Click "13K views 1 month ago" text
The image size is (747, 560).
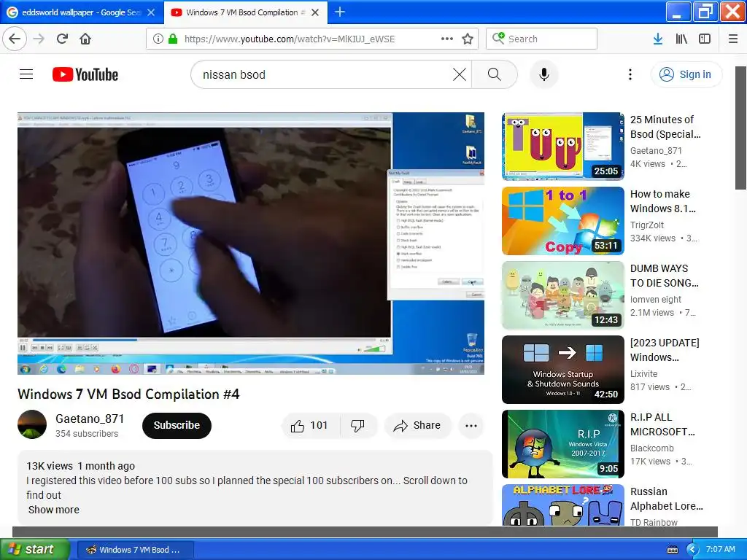click(x=80, y=466)
